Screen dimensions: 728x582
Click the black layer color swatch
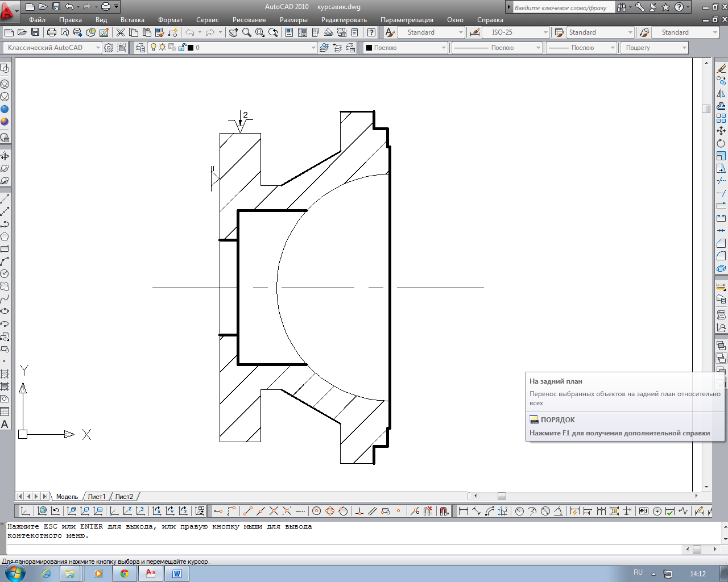191,48
